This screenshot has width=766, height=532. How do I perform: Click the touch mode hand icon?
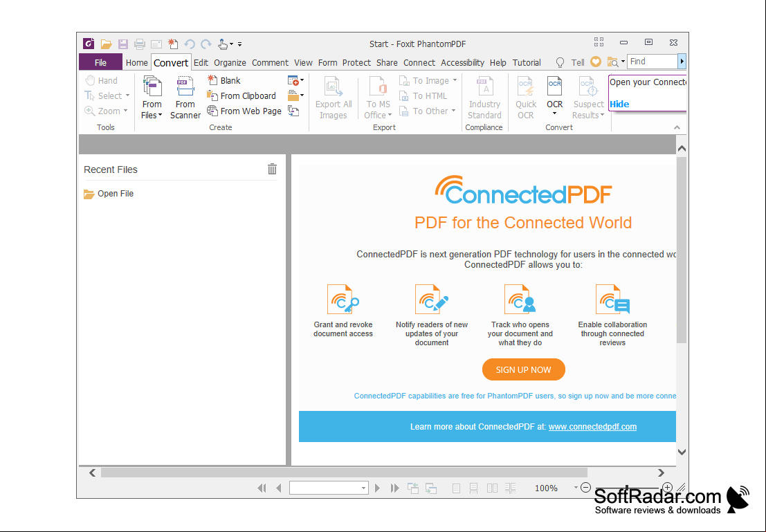pyautogui.click(x=223, y=44)
